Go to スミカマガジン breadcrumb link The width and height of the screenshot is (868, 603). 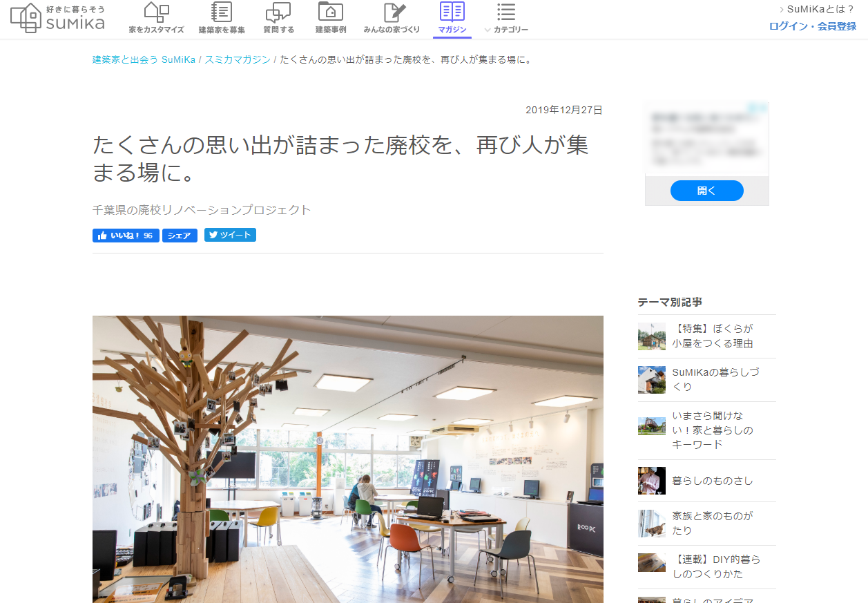[x=238, y=59]
